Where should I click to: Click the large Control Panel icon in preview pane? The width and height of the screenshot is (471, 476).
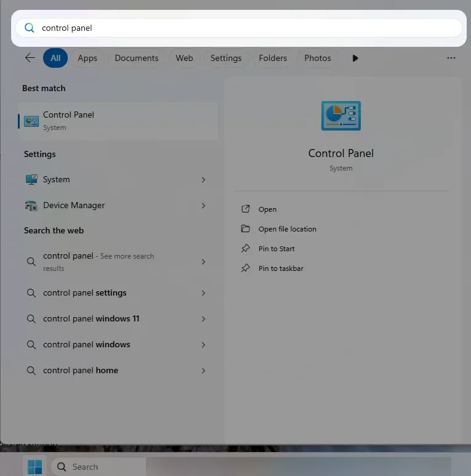click(340, 116)
